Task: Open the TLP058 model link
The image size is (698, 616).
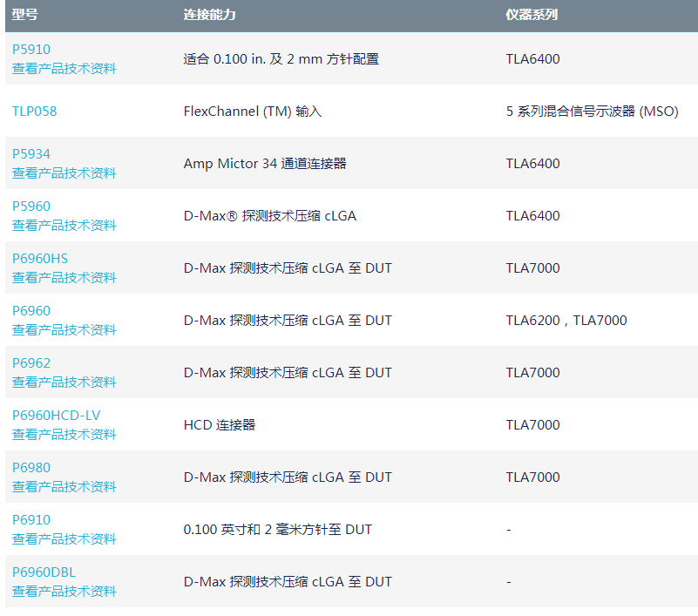Action: [x=34, y=112]
